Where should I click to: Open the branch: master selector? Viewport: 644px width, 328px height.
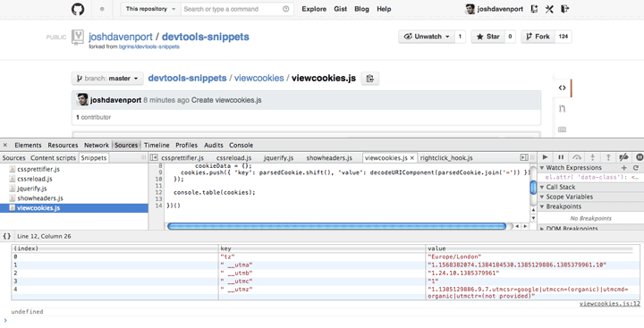coord(107,79)
